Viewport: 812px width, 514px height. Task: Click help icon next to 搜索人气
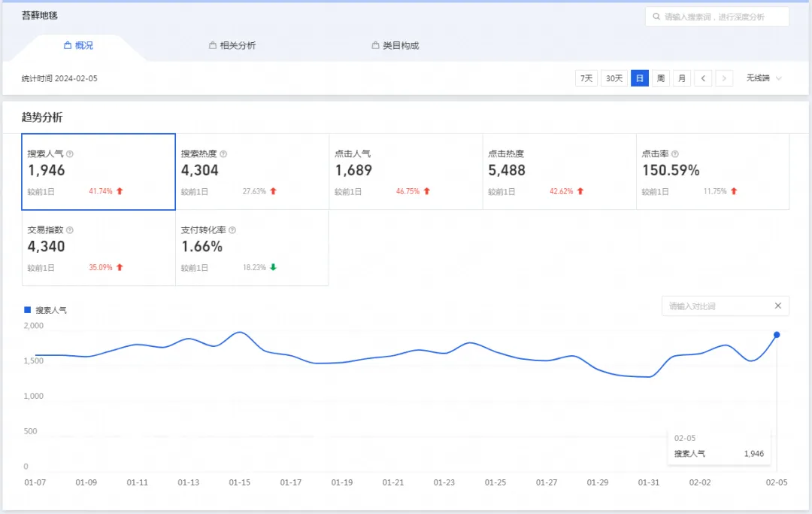click(70, 154)
